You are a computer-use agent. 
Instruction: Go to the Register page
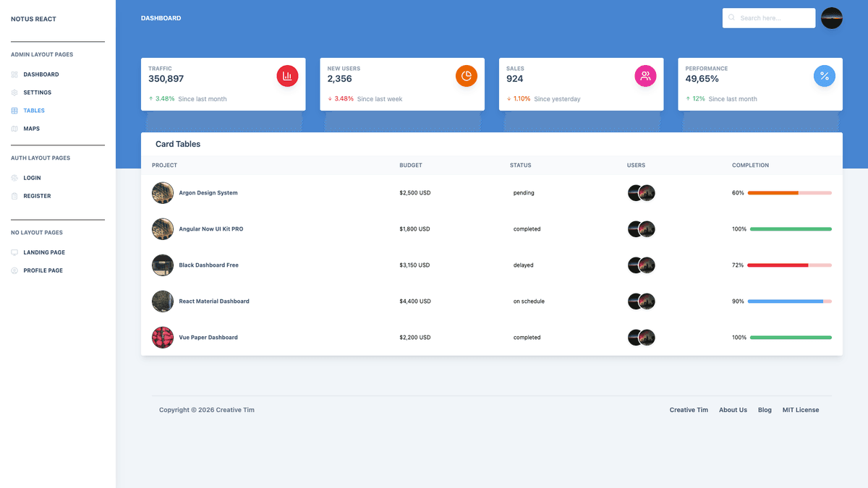point(37,196)
